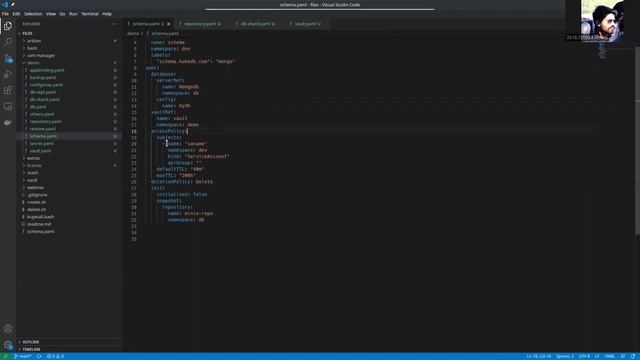Open the View menu
The width and height of the screenshot is (640, 360).
pyautogui.click(x=51, y=14)
